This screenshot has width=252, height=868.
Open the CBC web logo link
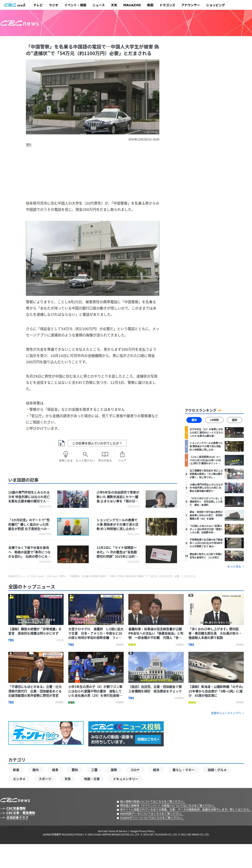click(15, 5)
